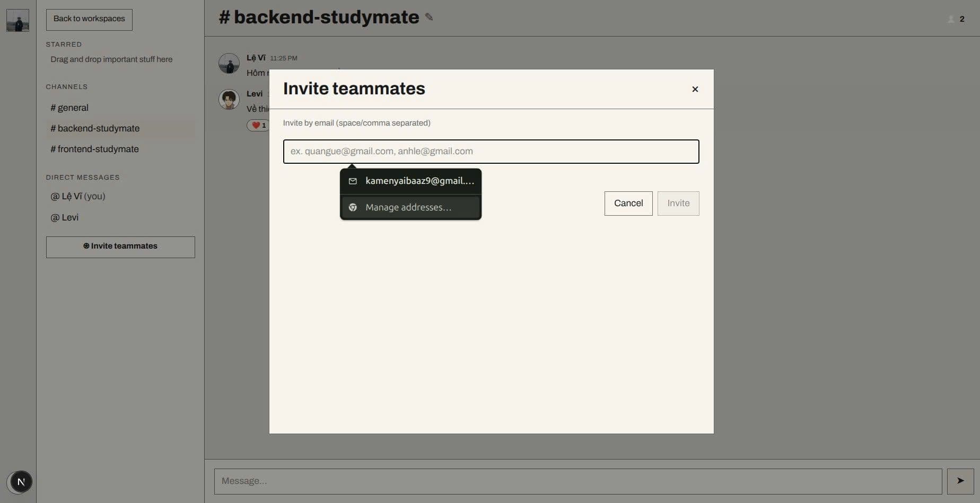Click Levi's message avatar
This screenshot has height=503, width=980.
(x=229, y=99)
